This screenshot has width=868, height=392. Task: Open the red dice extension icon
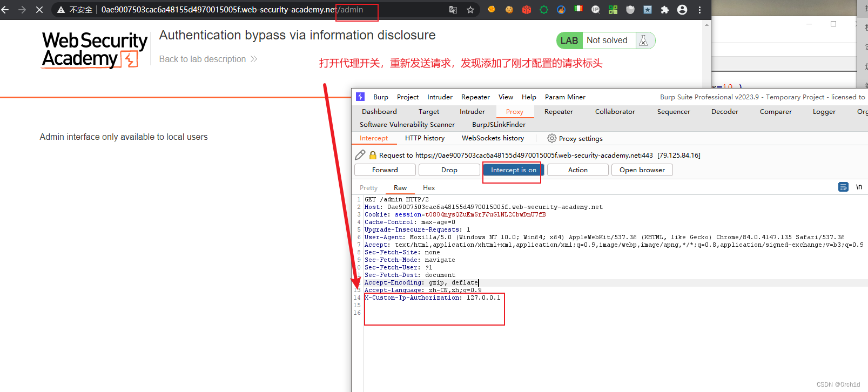click(x=527, y=10)
